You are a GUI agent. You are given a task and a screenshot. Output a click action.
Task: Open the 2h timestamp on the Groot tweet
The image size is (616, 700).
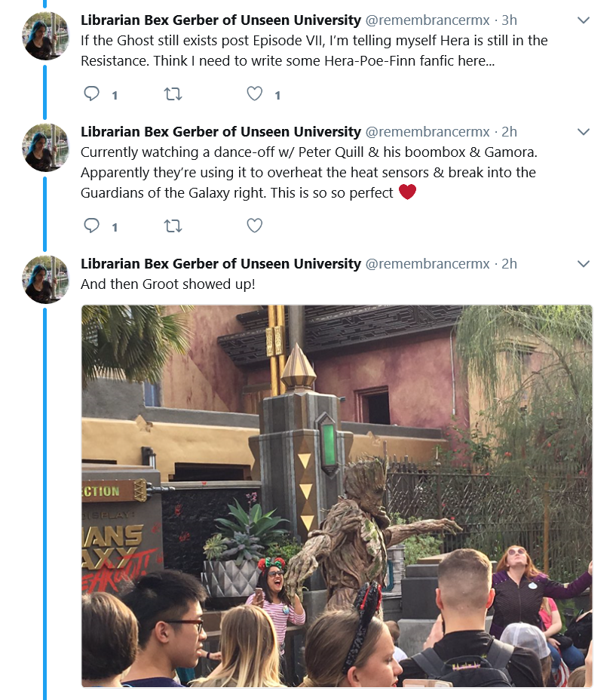tap(509, 264)
